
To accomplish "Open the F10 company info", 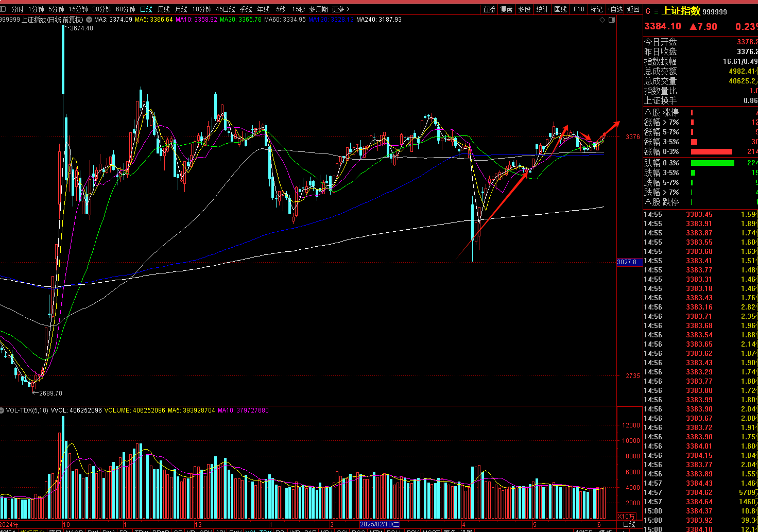I will pos(579,9).
